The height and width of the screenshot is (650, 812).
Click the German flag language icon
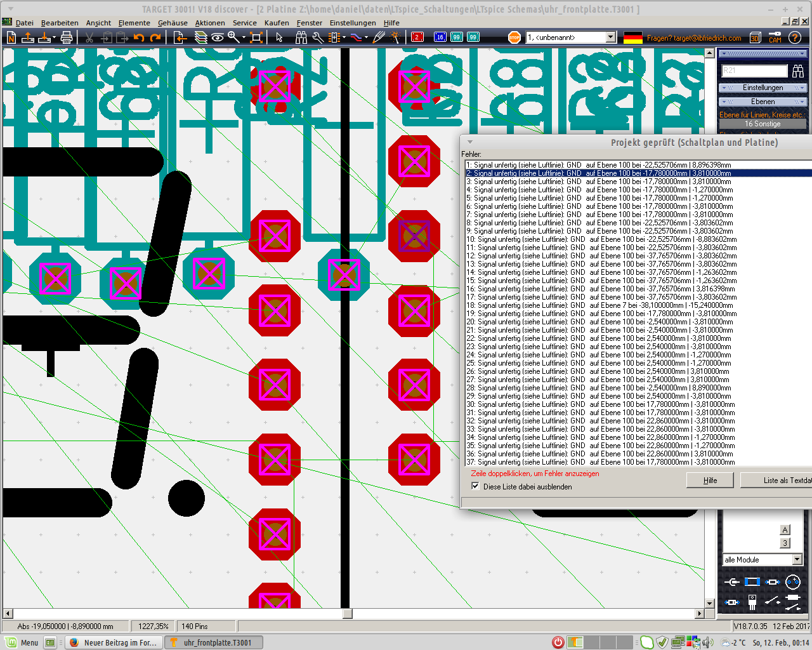click(x=633, y=38)
